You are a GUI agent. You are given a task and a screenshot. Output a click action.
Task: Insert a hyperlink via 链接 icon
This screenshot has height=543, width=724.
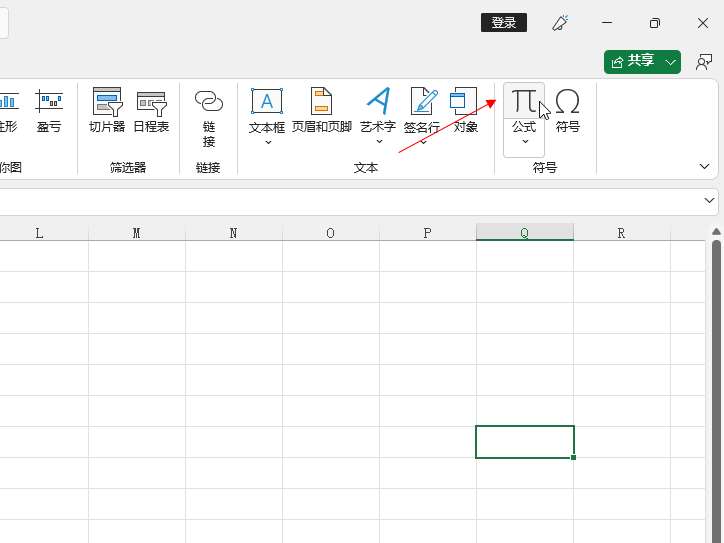tap(209, 118)
